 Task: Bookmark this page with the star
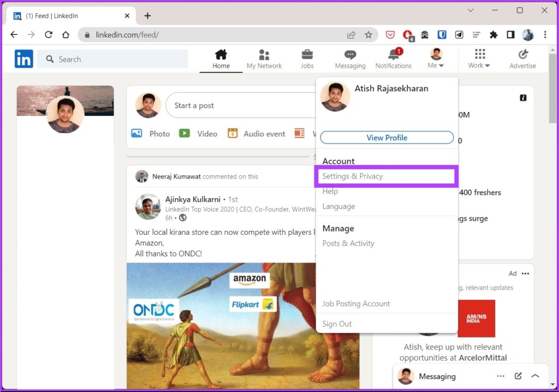(368, 34)
